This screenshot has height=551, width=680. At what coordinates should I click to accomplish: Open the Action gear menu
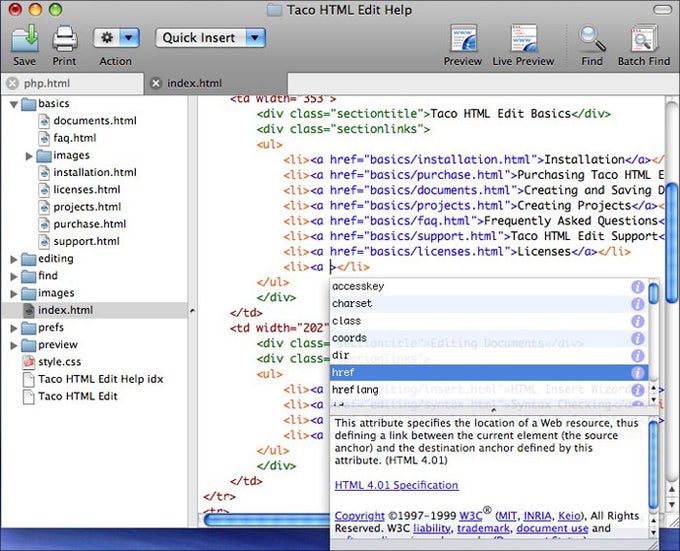[116, 38]
